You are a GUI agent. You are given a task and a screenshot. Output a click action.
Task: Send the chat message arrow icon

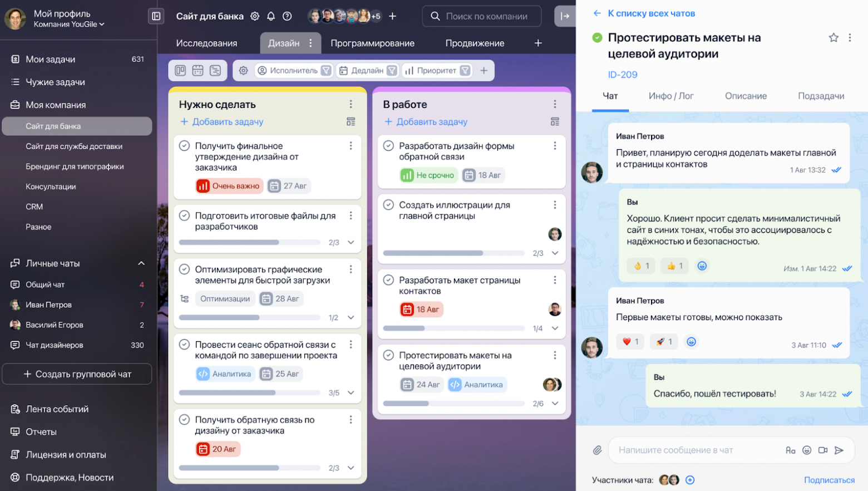coord(839,450)
